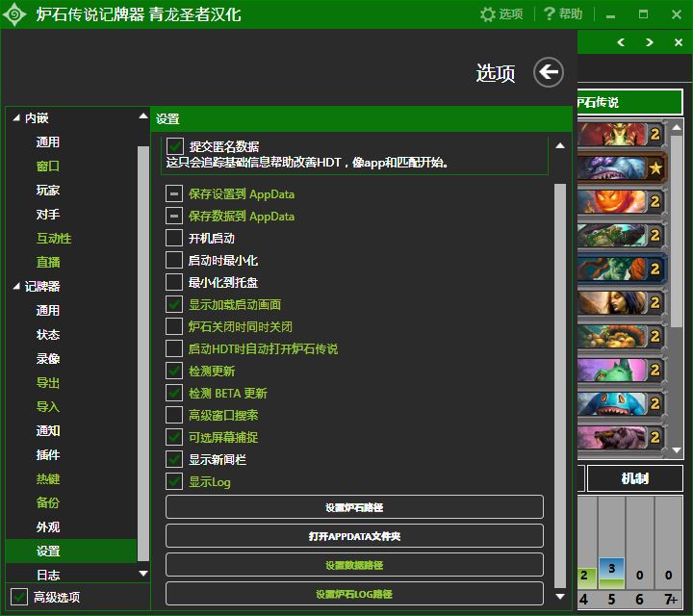Open 通知 in the sidebar
The height and width of the screenshot is (616, 693).
[x=48, y=431]
